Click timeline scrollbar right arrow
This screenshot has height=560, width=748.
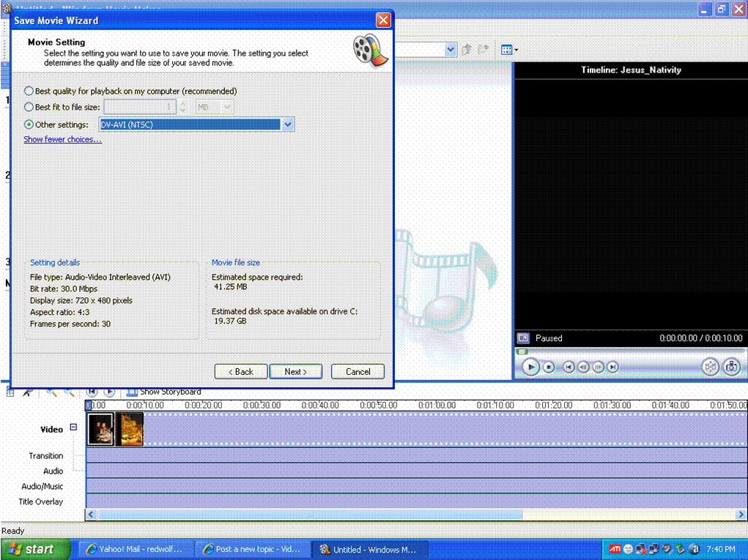[741, 515]
